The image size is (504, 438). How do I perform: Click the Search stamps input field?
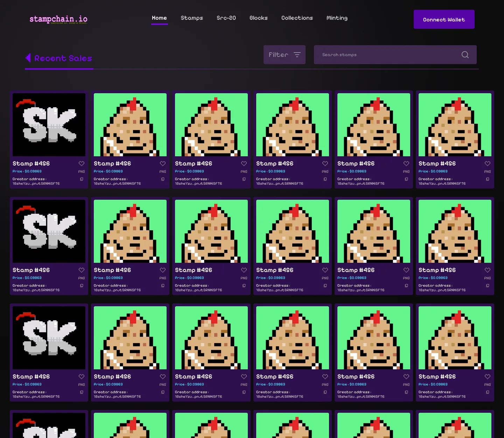395,55
